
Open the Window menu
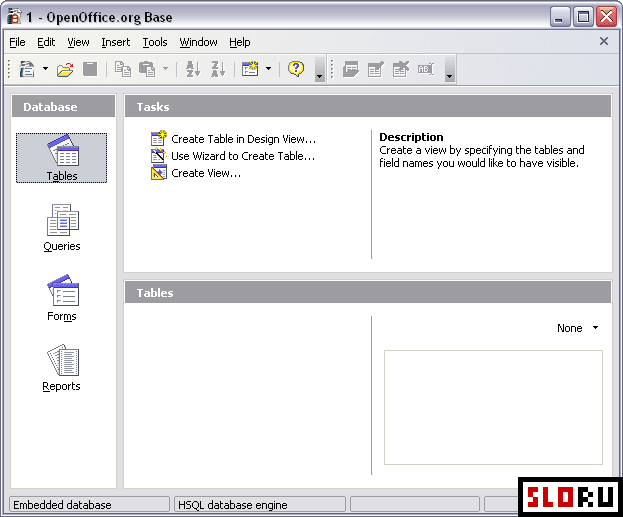tap(198, 42)
